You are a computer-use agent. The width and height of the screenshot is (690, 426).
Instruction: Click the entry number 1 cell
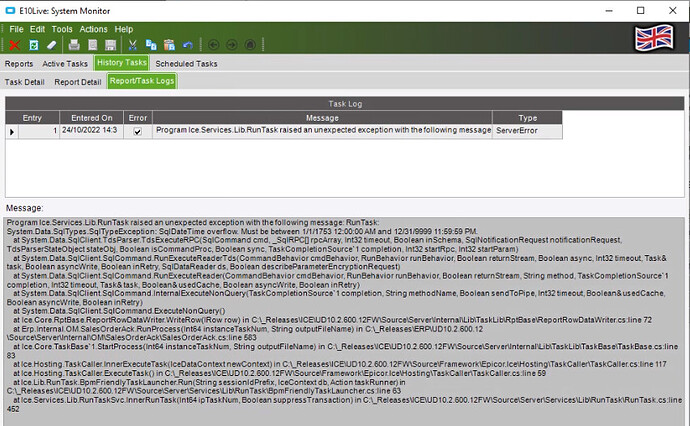point(39,131)
